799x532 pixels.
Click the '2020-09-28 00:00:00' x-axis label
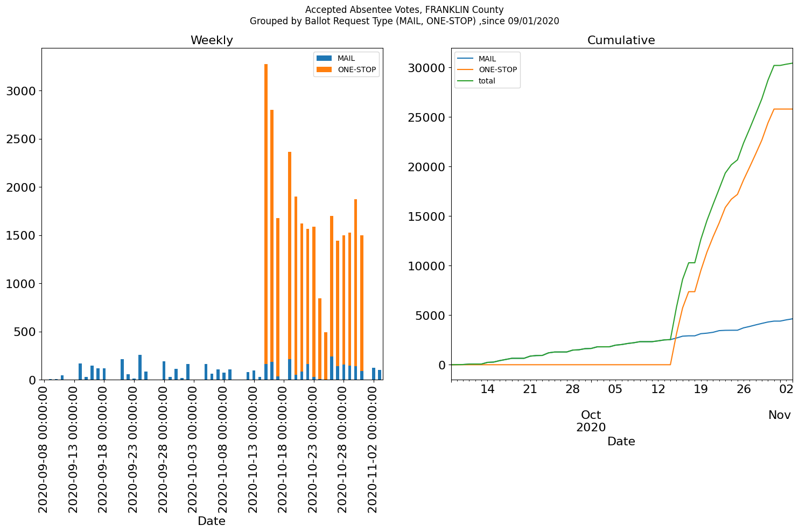point(164,449)
